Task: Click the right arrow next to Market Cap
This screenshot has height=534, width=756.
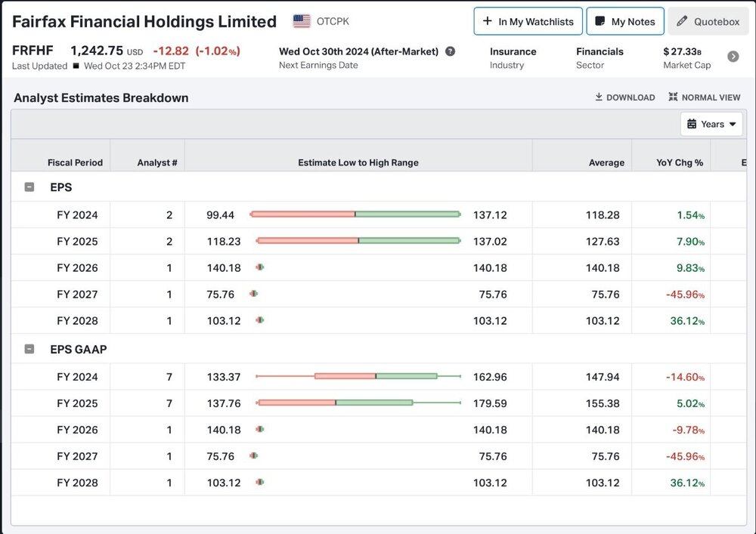Action: coord(733,57)
